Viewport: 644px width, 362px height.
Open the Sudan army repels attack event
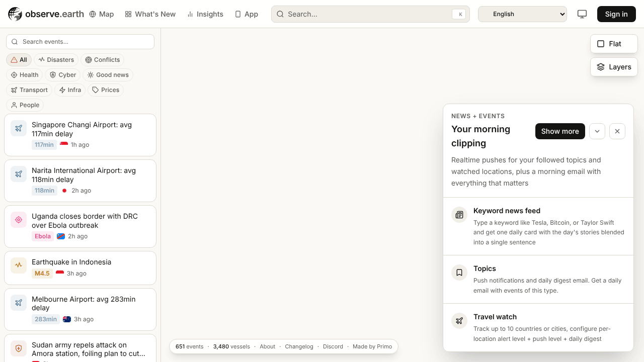[x=80, y=348]
